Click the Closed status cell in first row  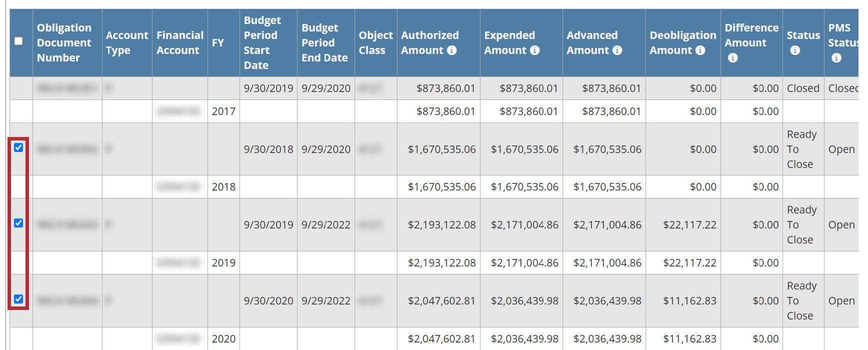coord(802,88)
